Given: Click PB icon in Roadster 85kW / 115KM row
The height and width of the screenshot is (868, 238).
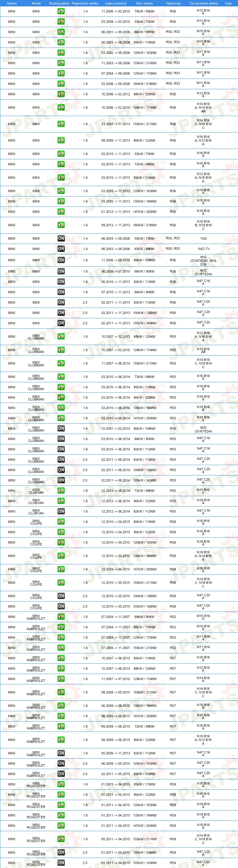Looking at the screenshot, I should coord(61,784).
